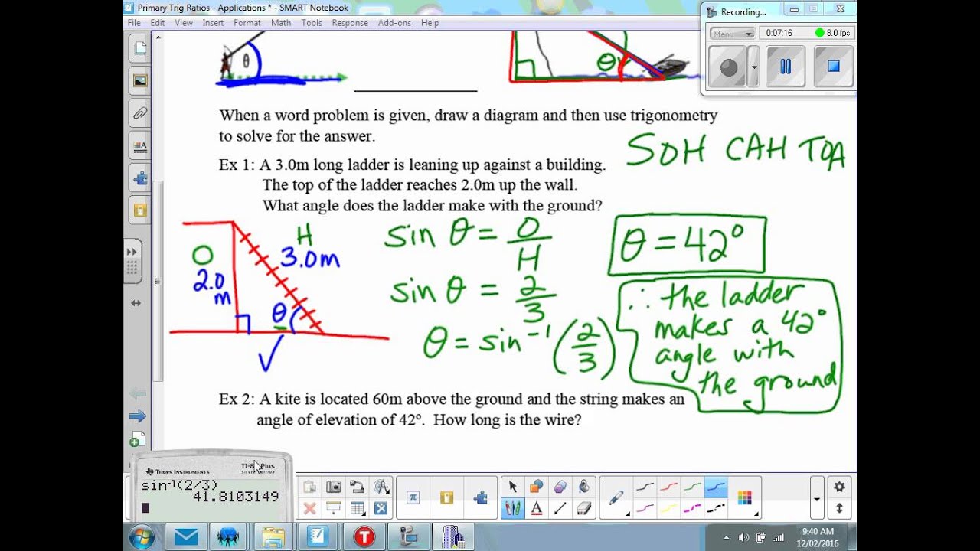Open the yellow Lesson Activity sidebar tab
The height and width of the screenshot is (551, 980).
140,210
